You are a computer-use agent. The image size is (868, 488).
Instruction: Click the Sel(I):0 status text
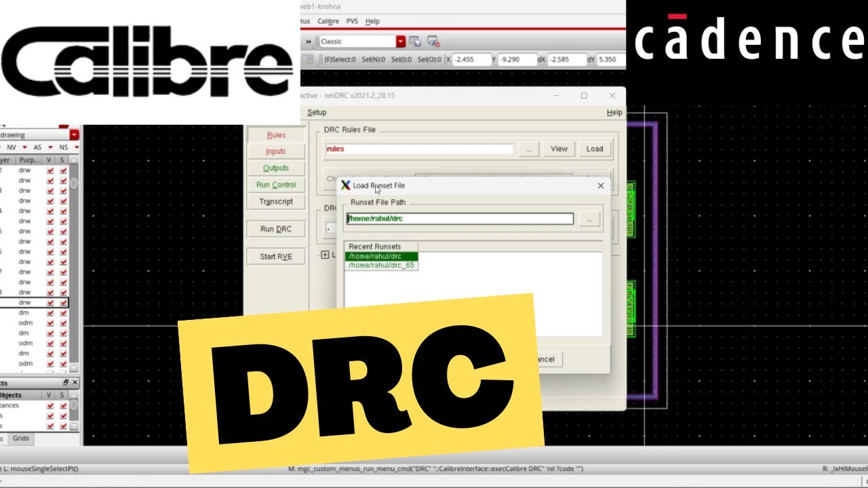click(x=400, y=60)
